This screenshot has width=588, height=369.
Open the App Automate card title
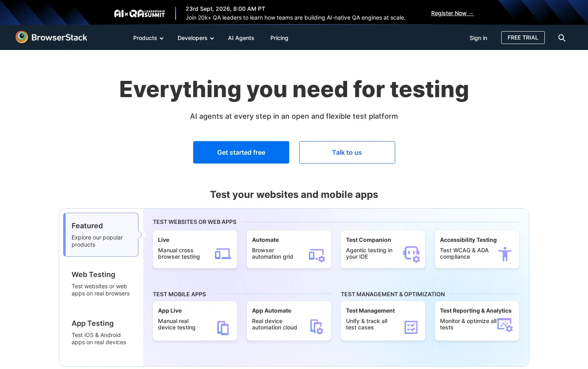click(272, 311)
